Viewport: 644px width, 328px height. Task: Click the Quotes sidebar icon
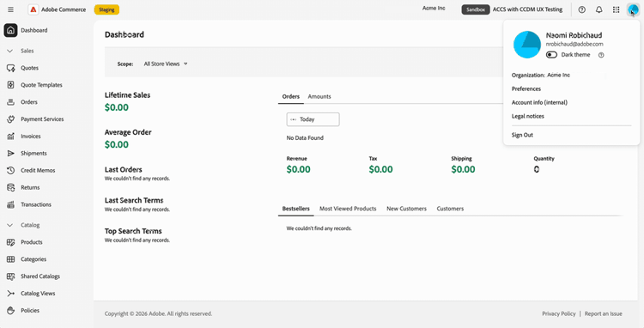10,68
